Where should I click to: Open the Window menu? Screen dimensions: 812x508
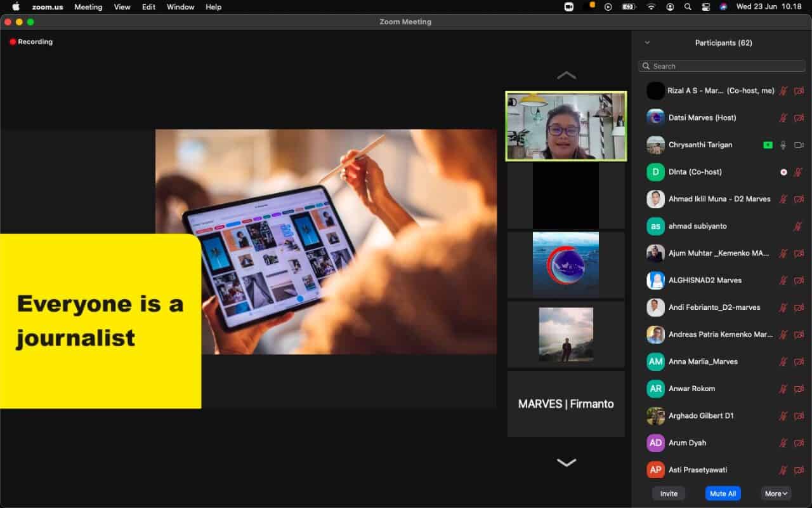click(x=180, y=7)
